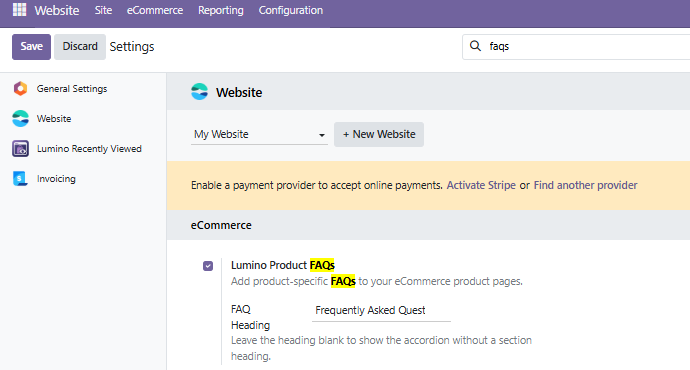Click the Website logo in section header
The height and width of the screenshot is (370, 690).
point(199,92)
